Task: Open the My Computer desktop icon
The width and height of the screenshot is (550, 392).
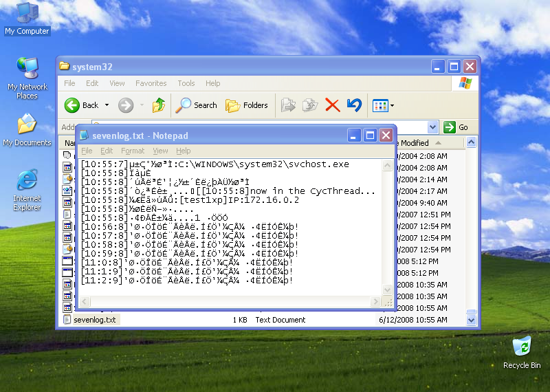Action: pyautogui.click(x=27, y=19)
